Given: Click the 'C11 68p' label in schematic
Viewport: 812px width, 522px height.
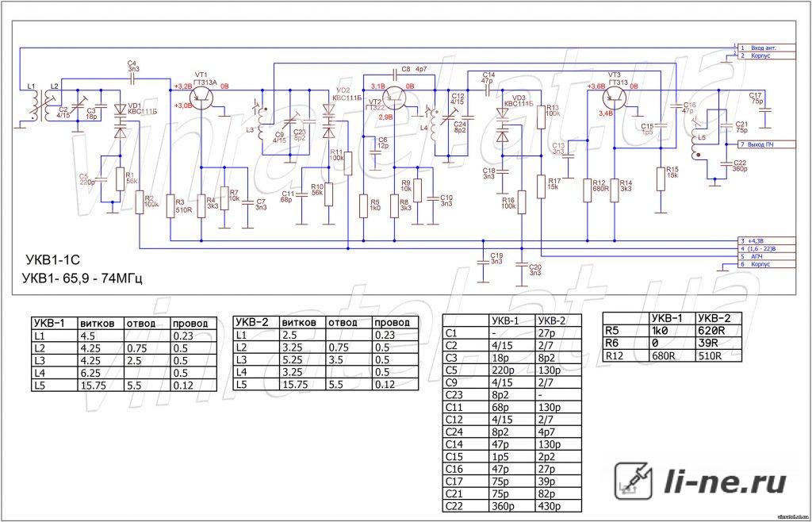Looking at the screenshot, I should [287, 196].
